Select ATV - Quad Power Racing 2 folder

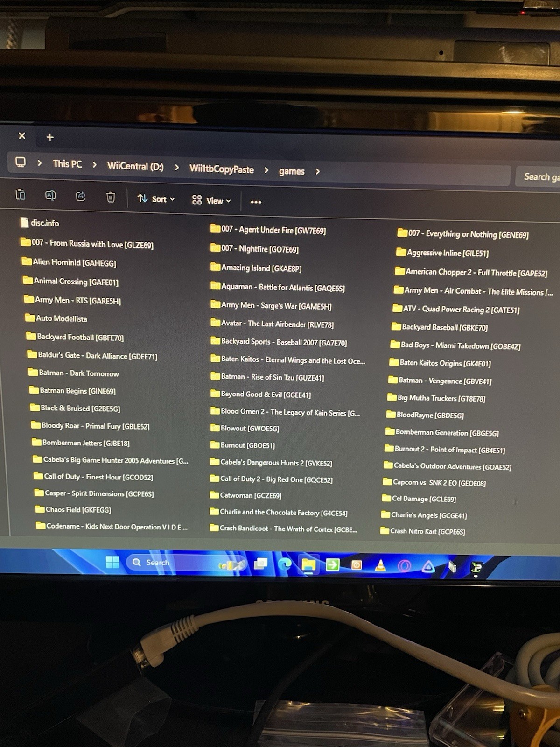click(x=456, y=309)
